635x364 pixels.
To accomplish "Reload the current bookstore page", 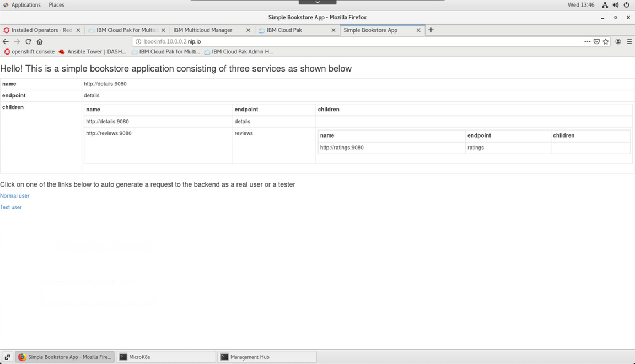I will pyautogui.click(x=28, y=41).
